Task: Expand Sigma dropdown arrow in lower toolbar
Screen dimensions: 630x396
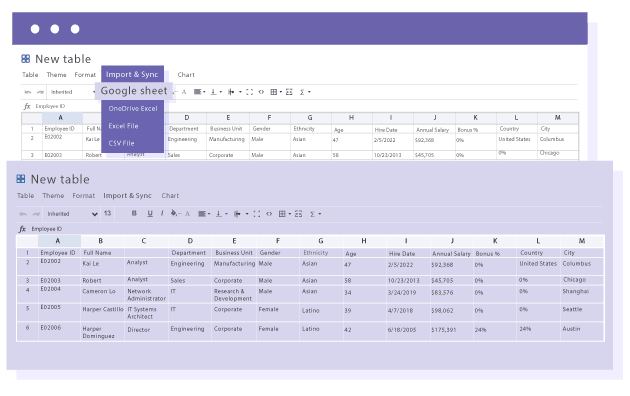Action: tap(320, 214)
